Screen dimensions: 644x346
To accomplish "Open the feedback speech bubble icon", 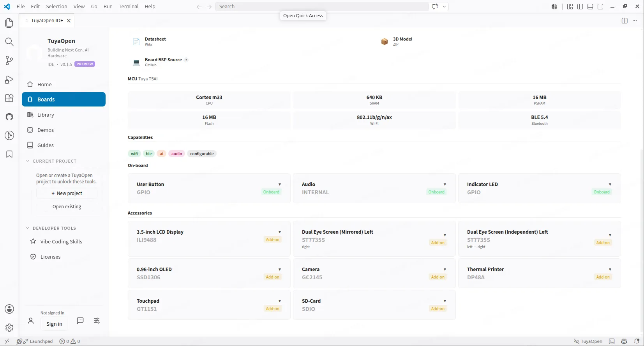I will [x=80, y=321].
